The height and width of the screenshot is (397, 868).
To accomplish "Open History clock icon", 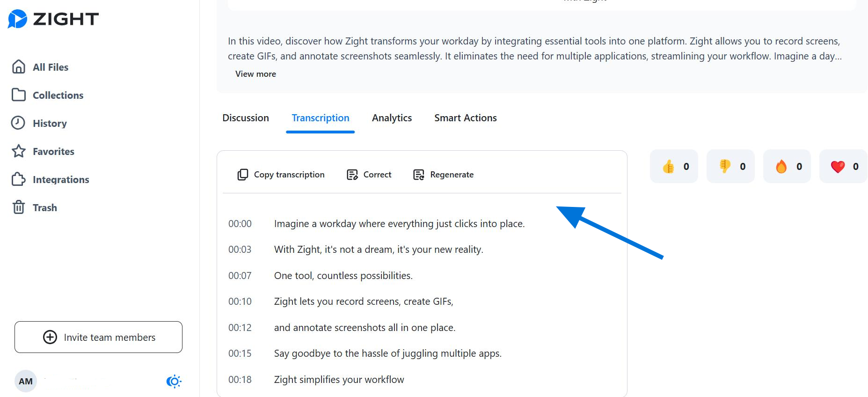I will coord(19,123).
